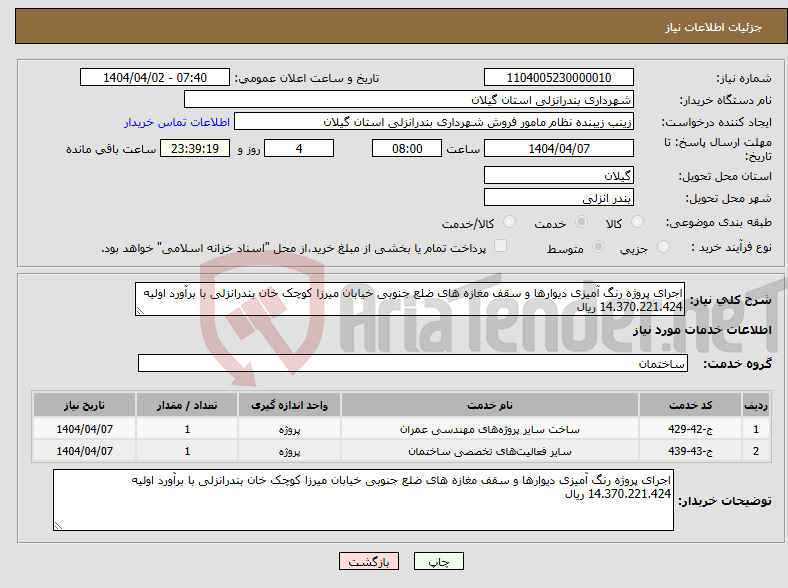
Task: Click the بازگشت (back) button
Action: 369,561
